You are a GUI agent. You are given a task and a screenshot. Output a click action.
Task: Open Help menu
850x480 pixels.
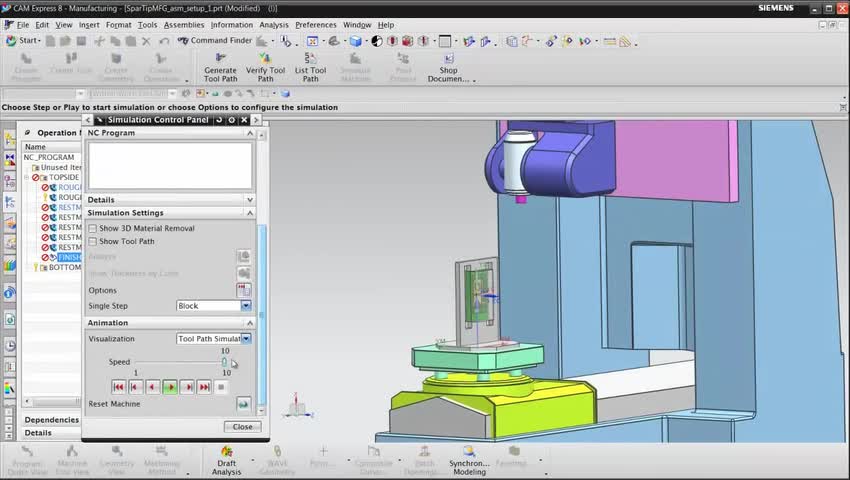pos(385,25)
